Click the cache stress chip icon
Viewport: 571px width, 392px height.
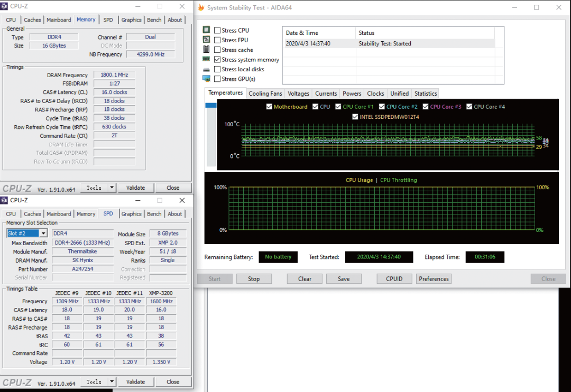point(206,49)
